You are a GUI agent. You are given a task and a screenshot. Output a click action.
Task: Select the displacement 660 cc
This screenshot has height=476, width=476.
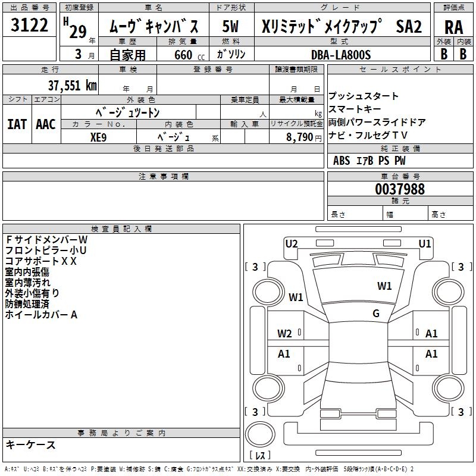coord(190,55)
